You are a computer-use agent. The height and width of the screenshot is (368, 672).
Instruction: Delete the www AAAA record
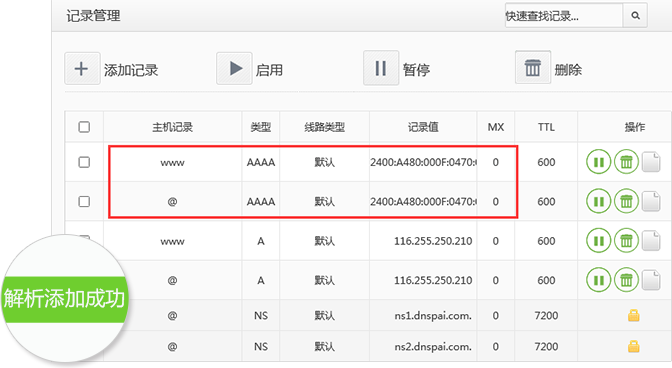click(626, 162)
